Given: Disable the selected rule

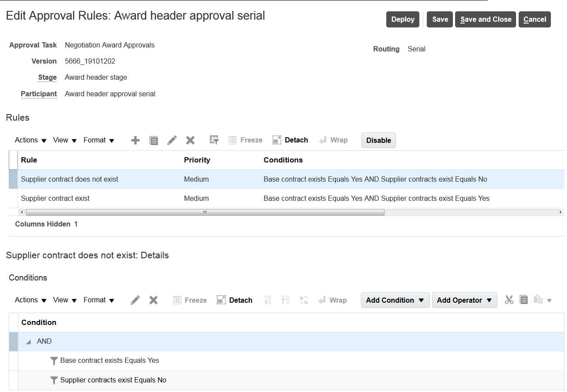Looking at the screenshot, I should tap(378, 140).
